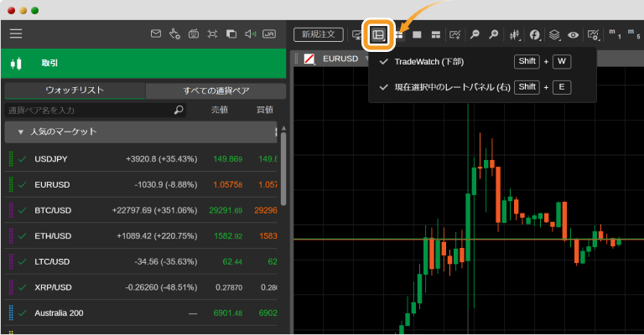
Task: Switch to すべての通貨ペア tab
Action: (x=216, y=90)
